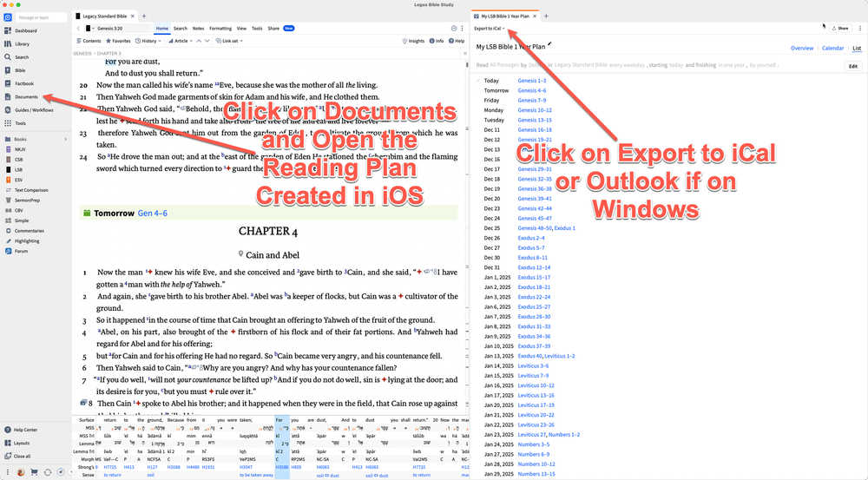
Task: Open the Notes tab
Action: (x=198, y=29)
